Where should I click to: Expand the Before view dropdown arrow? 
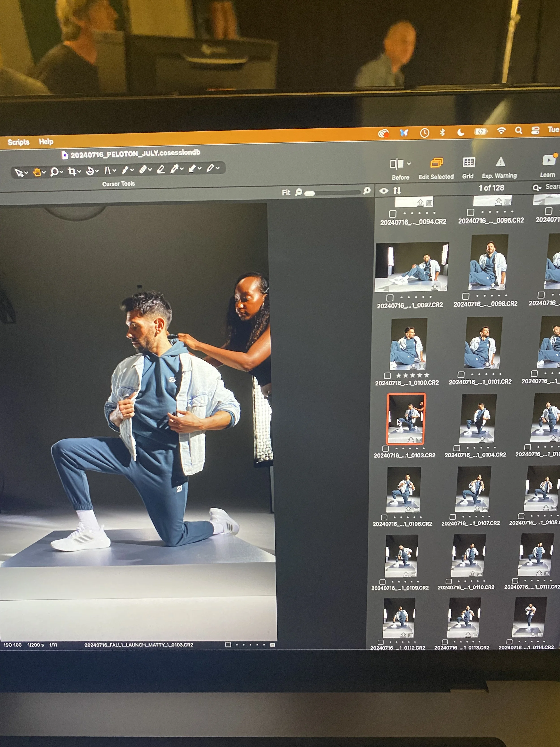[x=409, y=164]
